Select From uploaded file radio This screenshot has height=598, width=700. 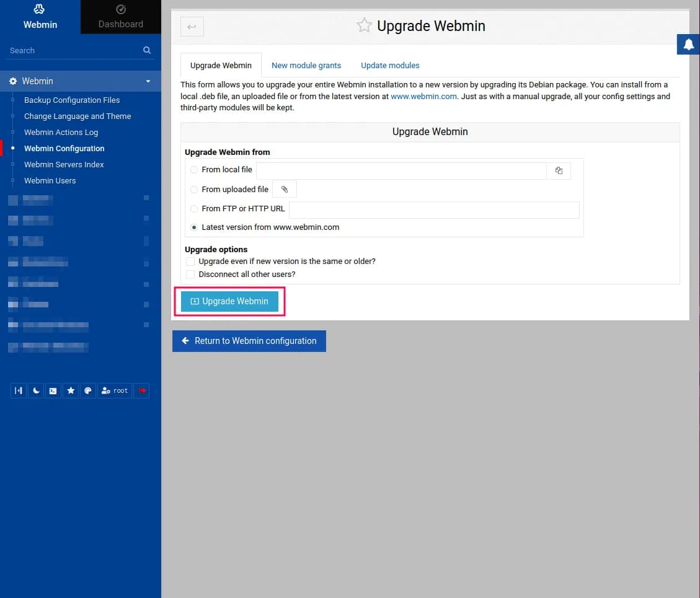[x=193, y=189]
